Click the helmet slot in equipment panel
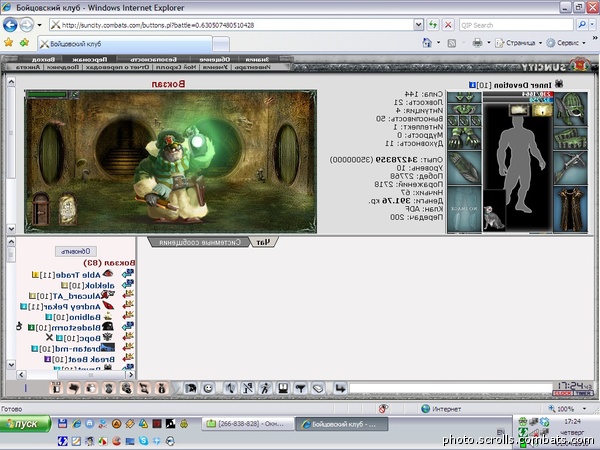Viewport: 600px width, 450px height. click(x=570, y=108)
